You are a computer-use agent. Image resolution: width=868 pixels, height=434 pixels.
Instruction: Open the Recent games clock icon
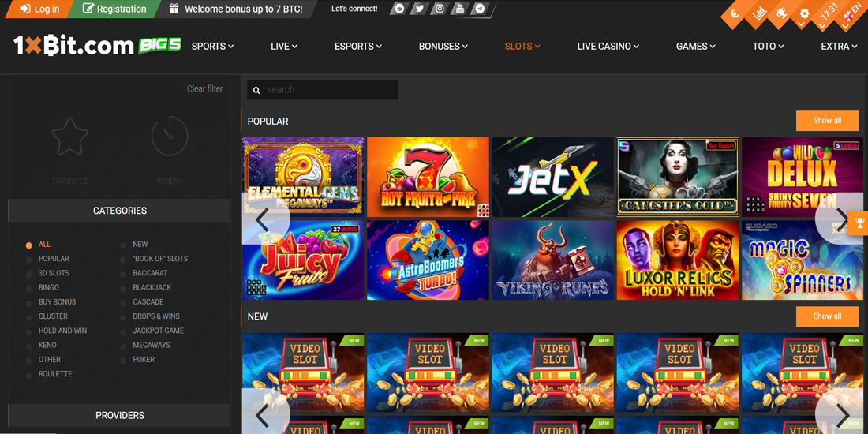[170, 137]
